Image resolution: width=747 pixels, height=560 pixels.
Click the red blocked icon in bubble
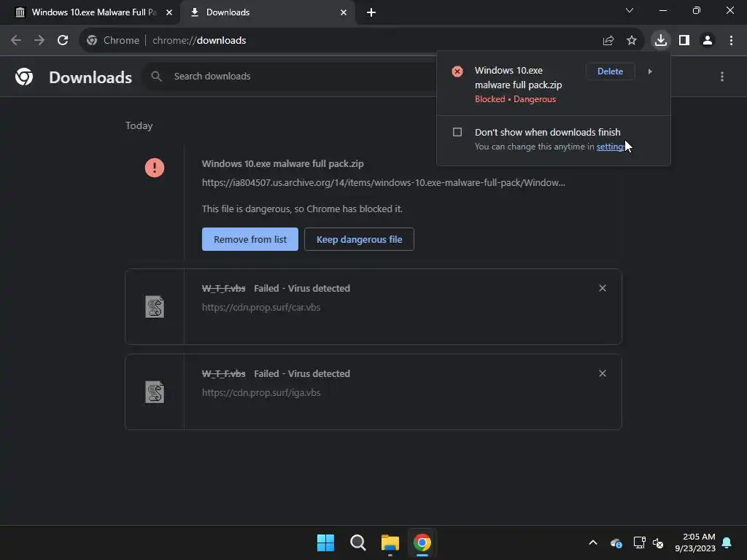[457, 71]
